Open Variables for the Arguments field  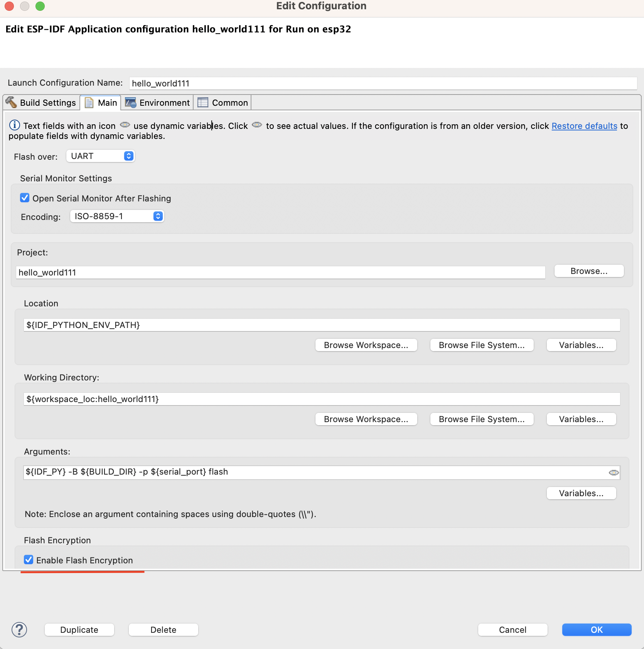[x=581, y=493]
